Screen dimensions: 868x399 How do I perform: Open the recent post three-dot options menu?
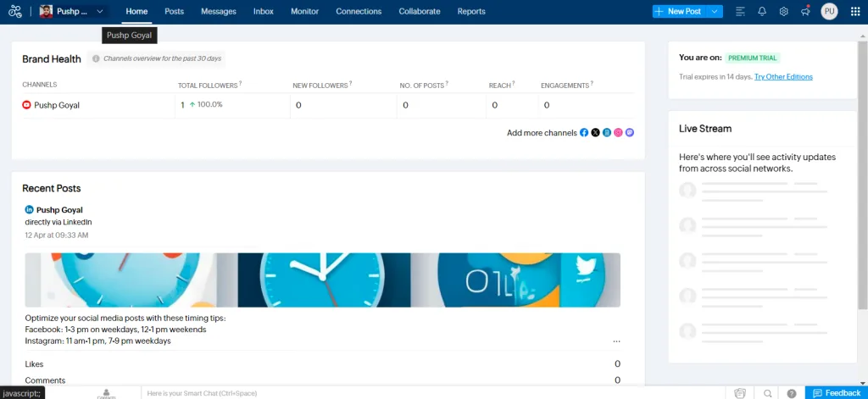point(617,341)
